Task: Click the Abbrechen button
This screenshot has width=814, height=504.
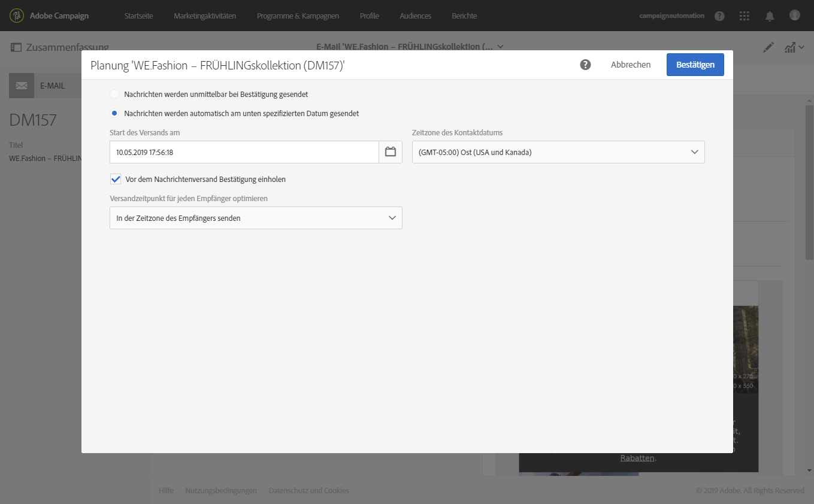Action: 631,65
